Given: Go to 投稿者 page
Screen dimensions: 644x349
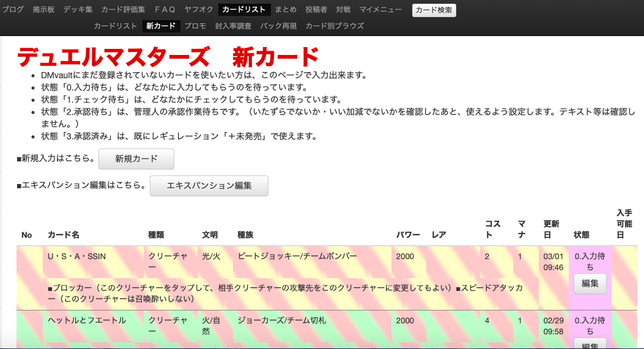Looking at the screenshot, I should 316,9.
